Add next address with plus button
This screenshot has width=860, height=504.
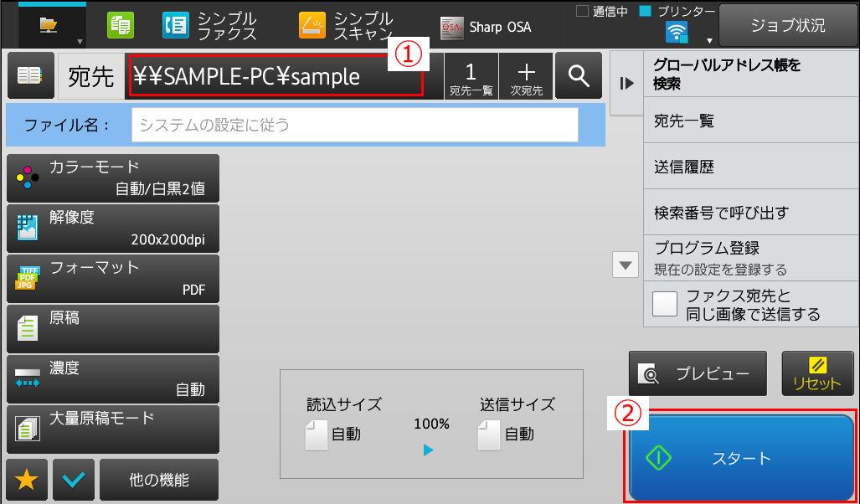click(x=527, y=75)
